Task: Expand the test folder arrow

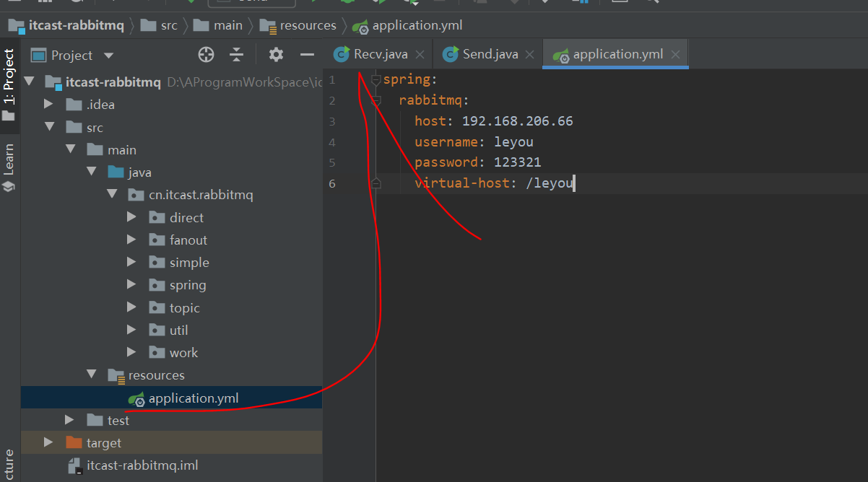Action: [x=69, y=420]
